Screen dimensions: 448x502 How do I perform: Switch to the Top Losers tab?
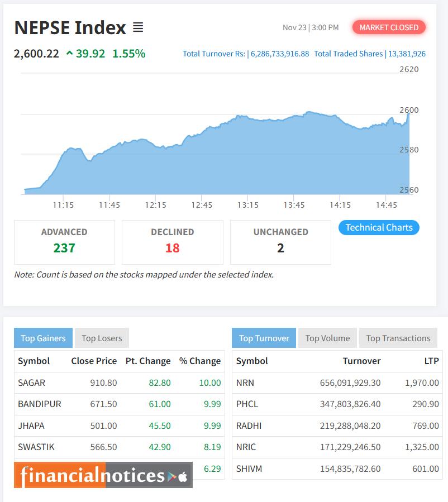[x=102, y=338]
